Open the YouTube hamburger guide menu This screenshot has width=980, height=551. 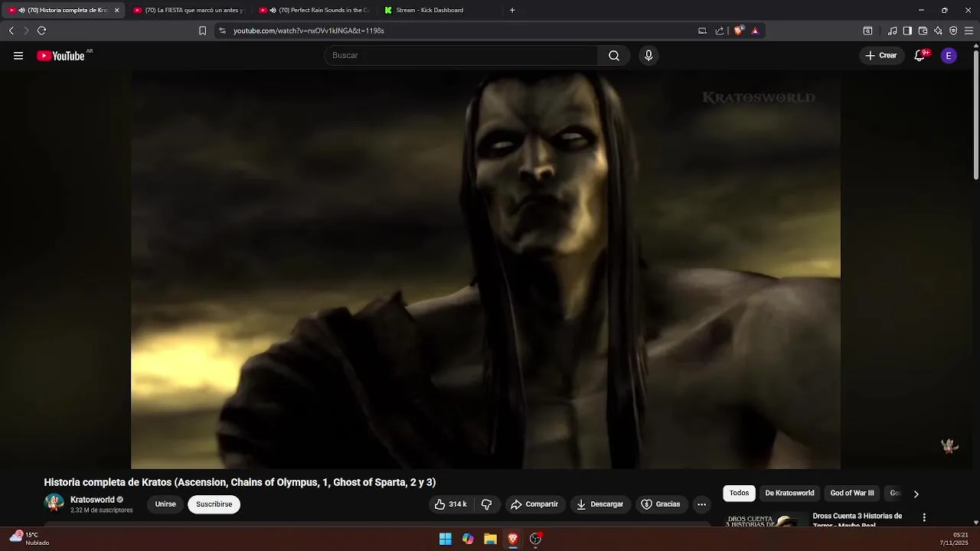tap(18, 56)
